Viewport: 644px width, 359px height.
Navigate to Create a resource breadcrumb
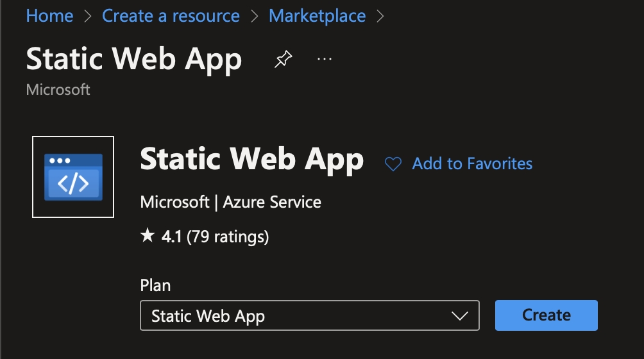pos(171,16)
